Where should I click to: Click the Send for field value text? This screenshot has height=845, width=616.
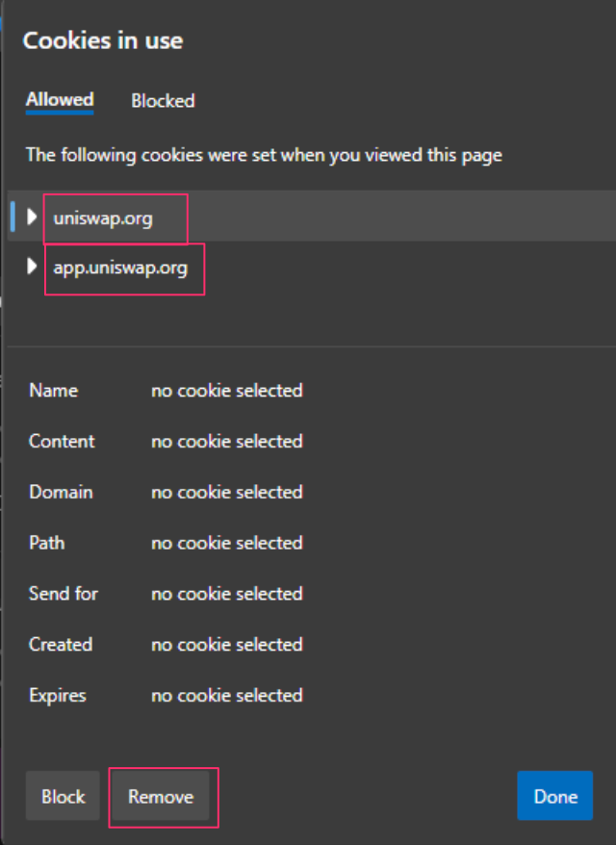pyautogui.click(x=227, y=594)
